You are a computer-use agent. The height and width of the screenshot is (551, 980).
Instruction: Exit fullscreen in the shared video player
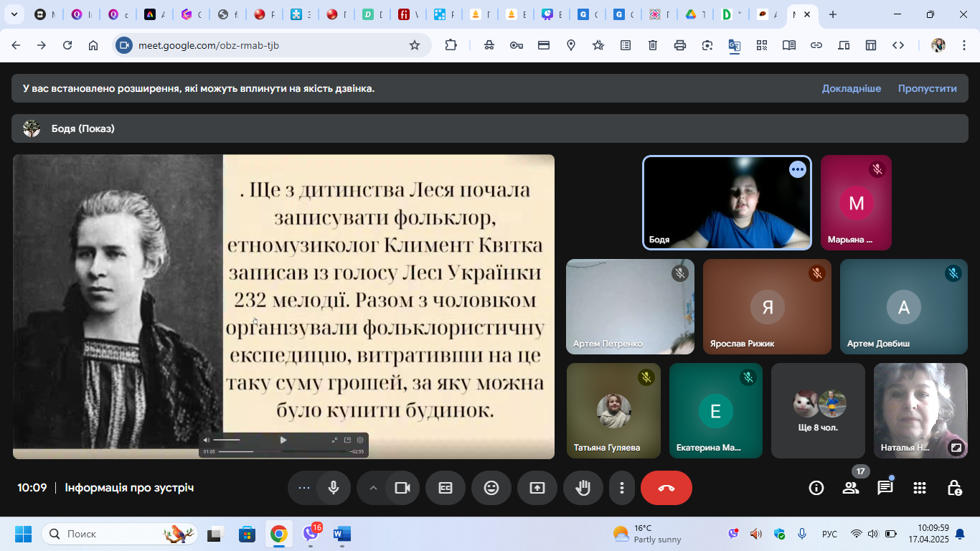click(x=334, y=440)
